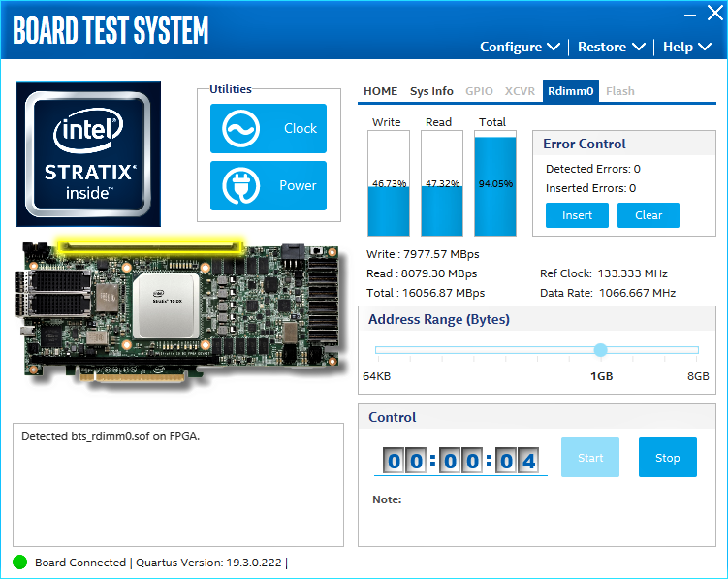
Task: Click the log message text area
Action: click(x=178, y=485)
